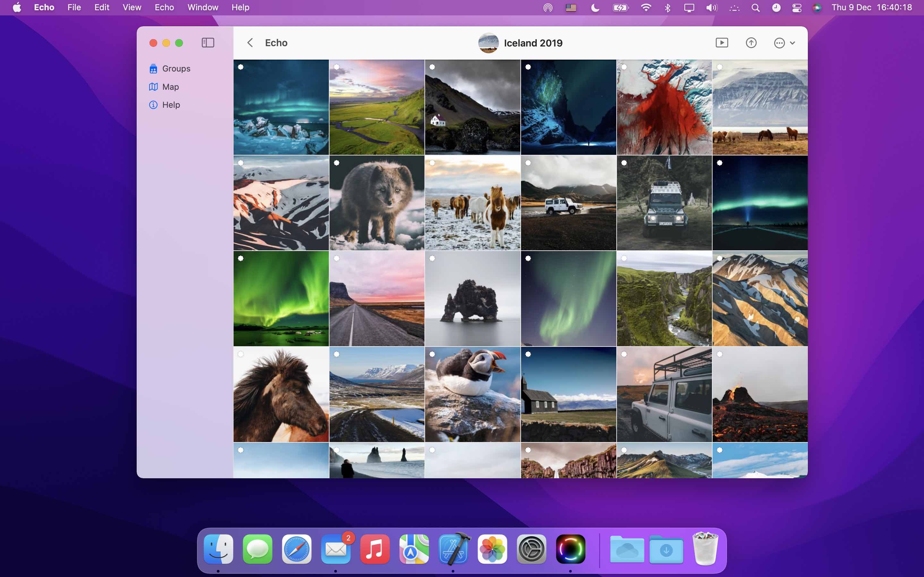Toggle selection circle on black church photo
Viewport: 924px width, 577px height.
[x=528, y=354]
